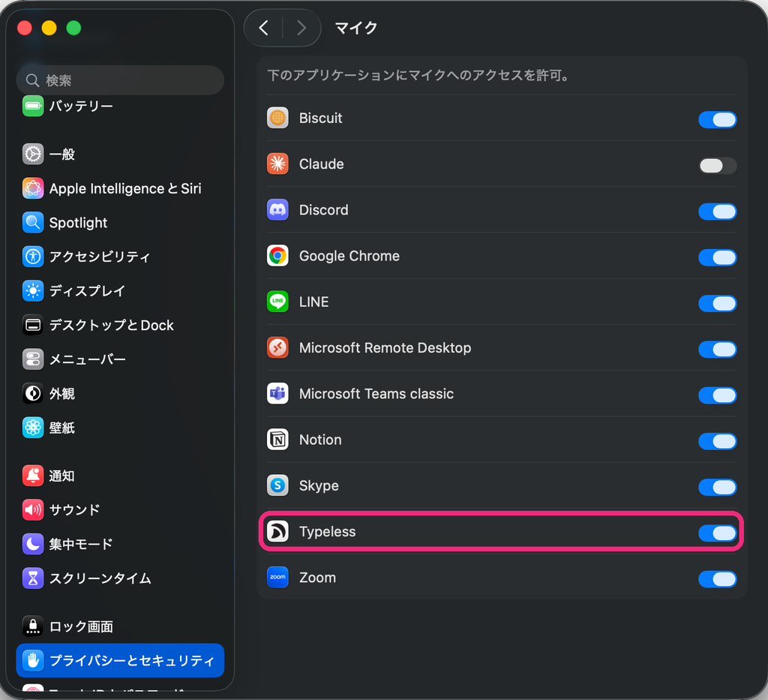The width and height of the screenshot is (768, 700).
Task: Click the Skype app icon
Action: tap(277, 485)
